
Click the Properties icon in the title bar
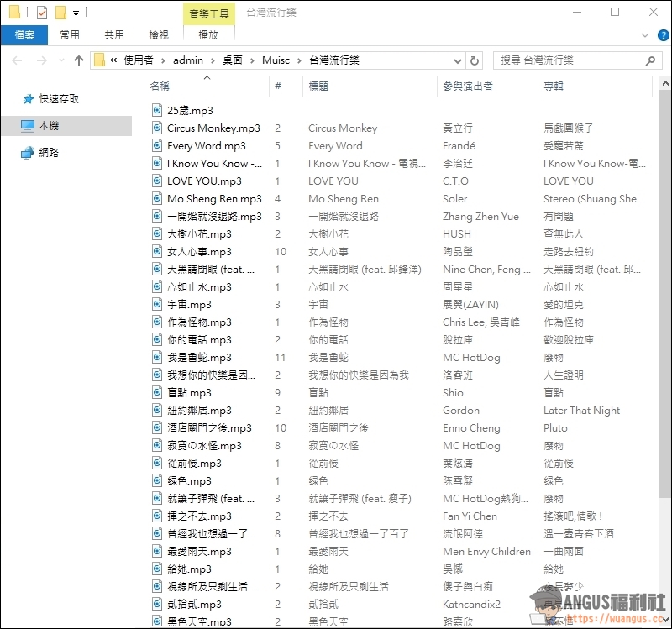[x=42, y=13]
